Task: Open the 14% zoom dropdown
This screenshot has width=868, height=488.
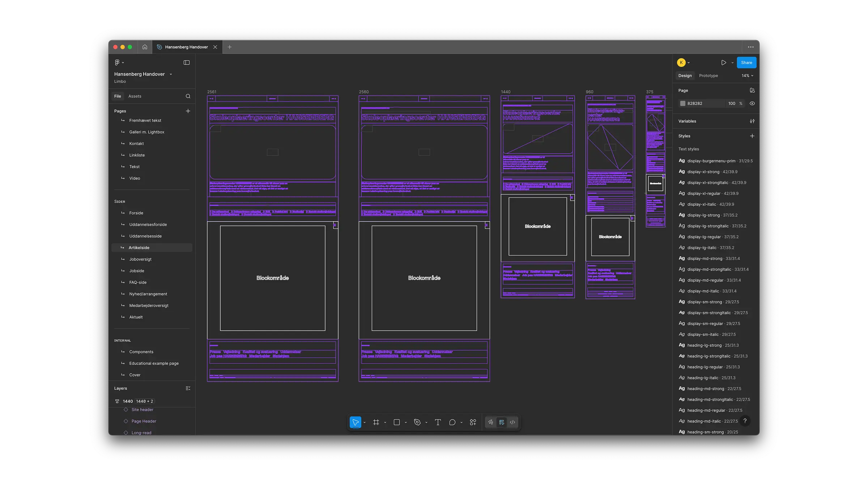Action: [x=747, y=76]
